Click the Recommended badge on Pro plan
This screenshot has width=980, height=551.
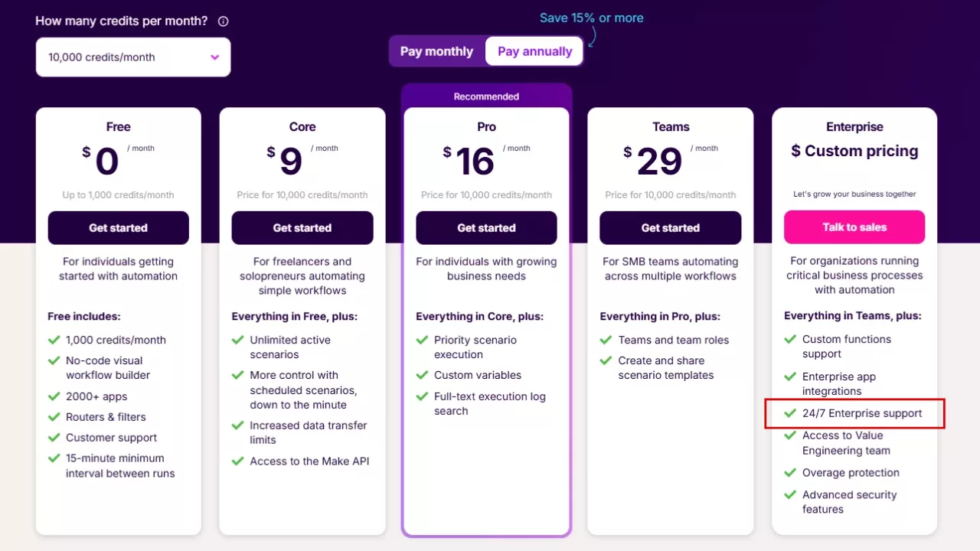486,96
